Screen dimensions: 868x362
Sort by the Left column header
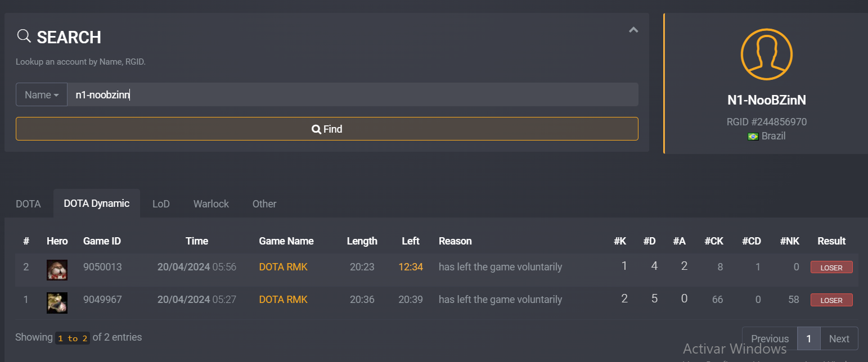411,241
